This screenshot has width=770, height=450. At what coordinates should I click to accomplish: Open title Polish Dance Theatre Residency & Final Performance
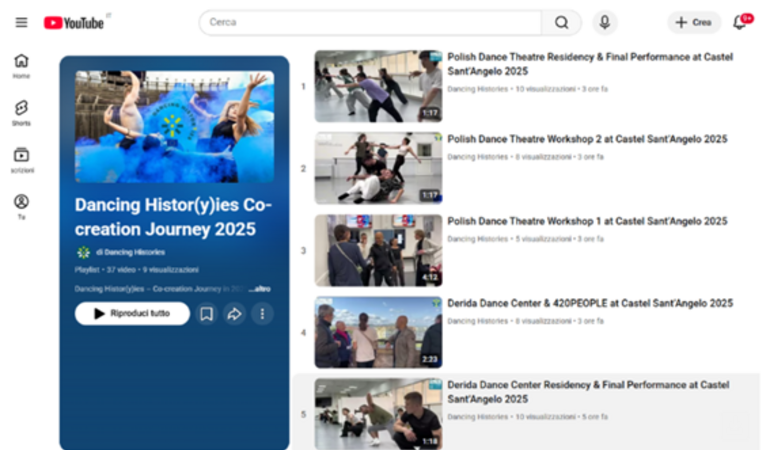590,64
